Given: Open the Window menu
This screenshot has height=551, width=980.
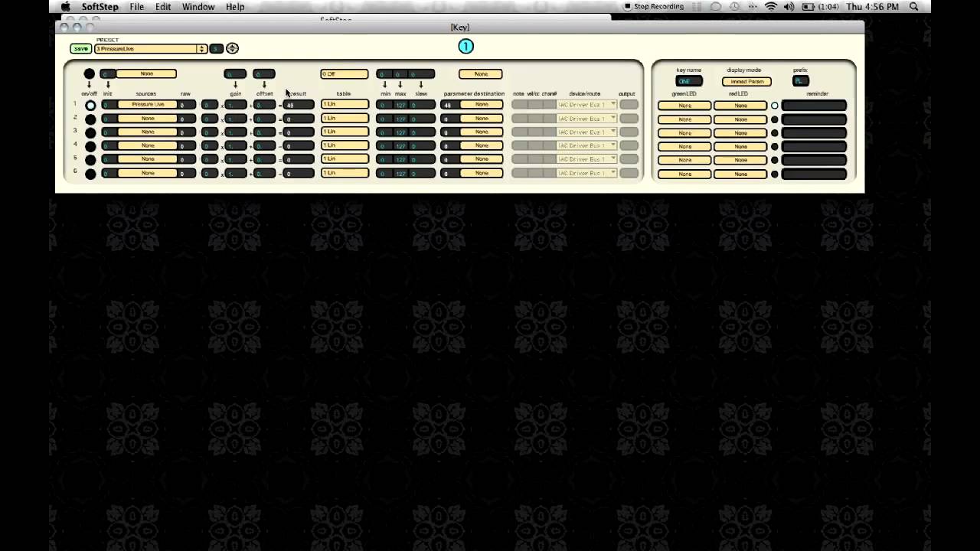Looking at the screenshot, I should (198, 7).
